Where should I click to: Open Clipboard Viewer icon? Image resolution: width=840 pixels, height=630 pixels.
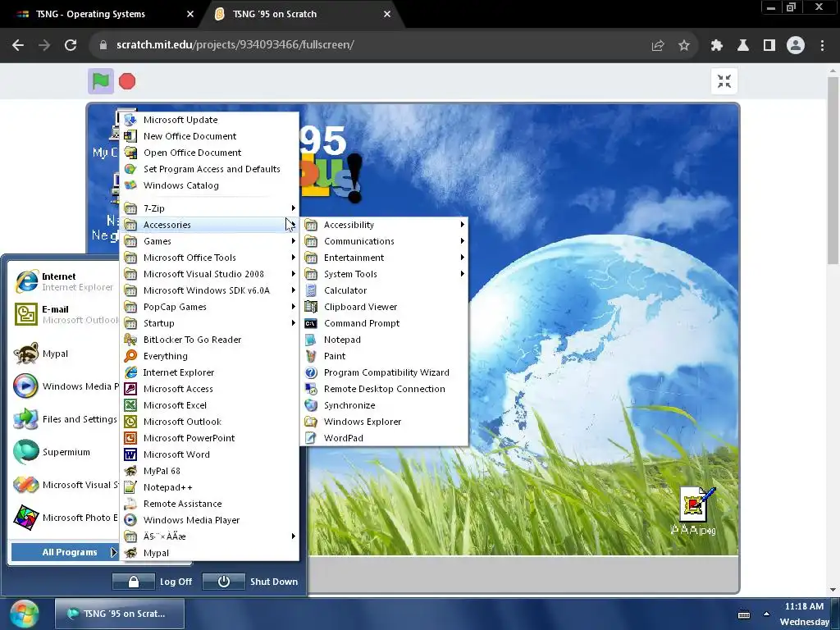tap(311, 307)
